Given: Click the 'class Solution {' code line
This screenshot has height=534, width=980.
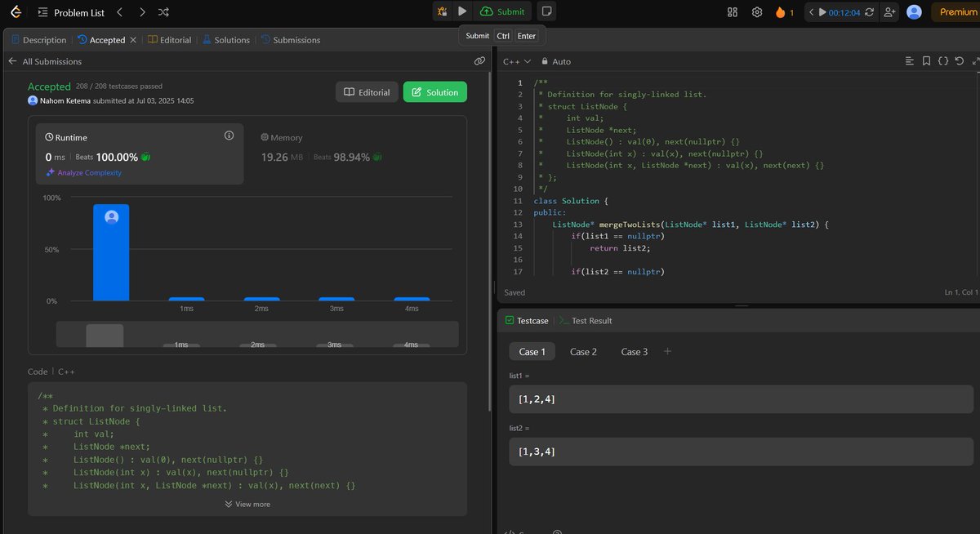Looking at the screenshot, I should click(572, 201).
